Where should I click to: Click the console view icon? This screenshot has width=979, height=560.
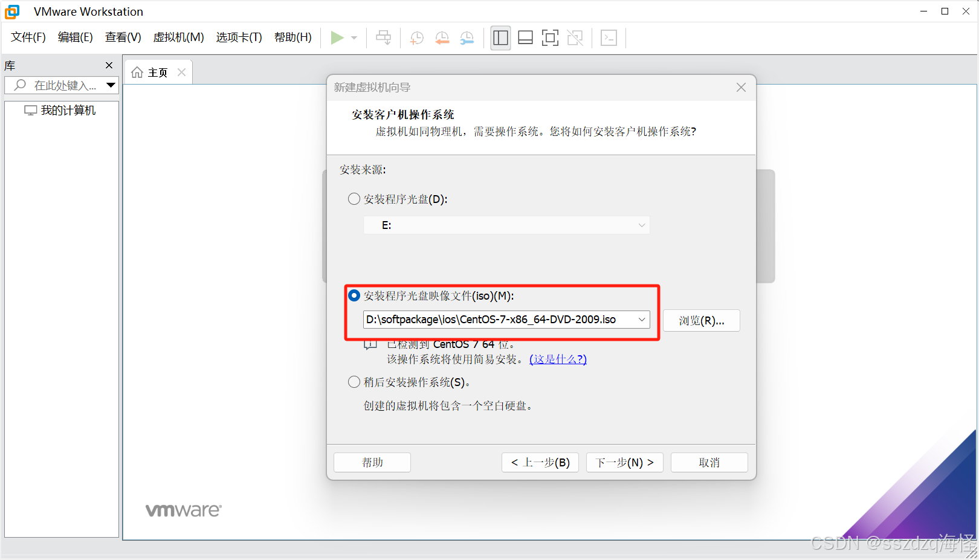(x=609, y=38)
